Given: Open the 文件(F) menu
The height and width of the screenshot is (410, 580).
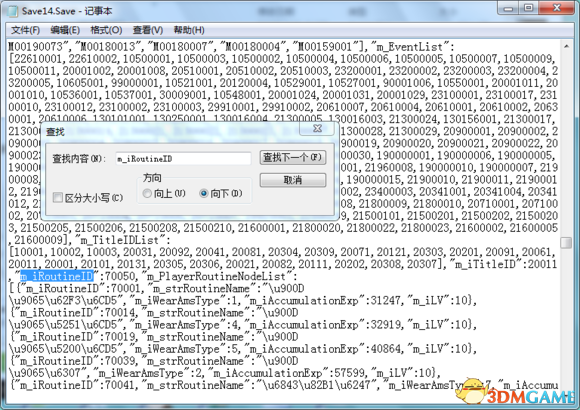Looking at the screenshot, I should (26, 30).
